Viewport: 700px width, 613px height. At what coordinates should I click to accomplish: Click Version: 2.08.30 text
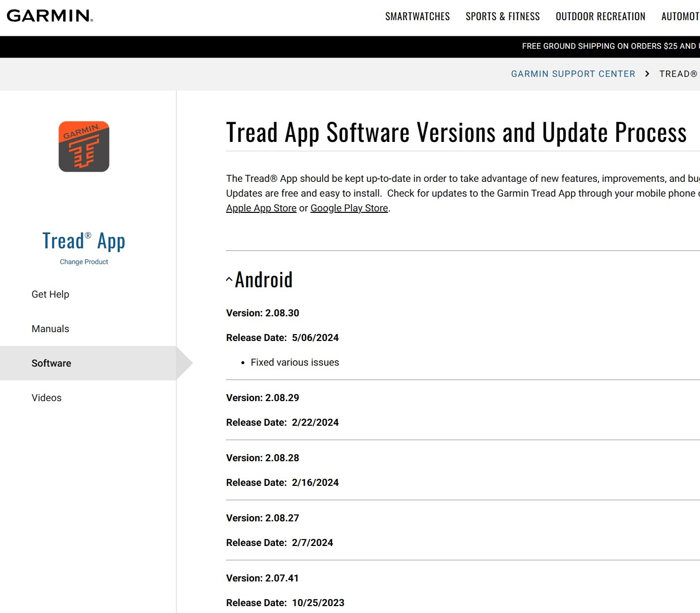coord(263,313)
